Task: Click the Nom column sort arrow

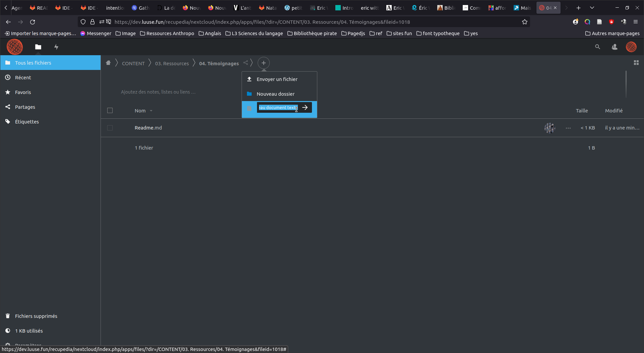Action: [x=151, y=111]
